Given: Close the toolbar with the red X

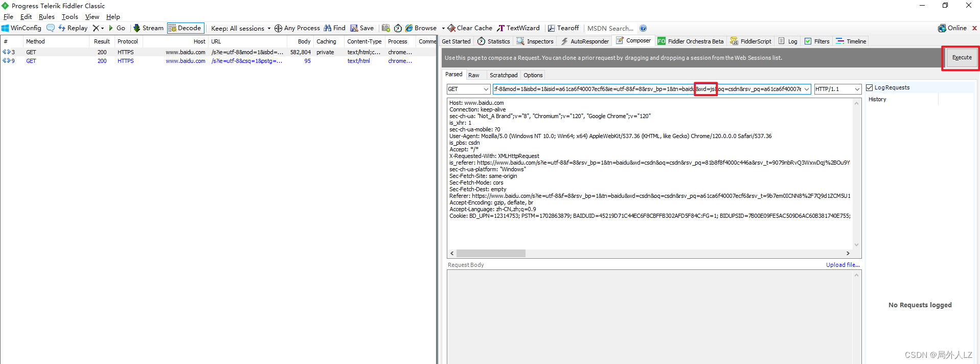Looking at the screenshot, I should point(974,28).
